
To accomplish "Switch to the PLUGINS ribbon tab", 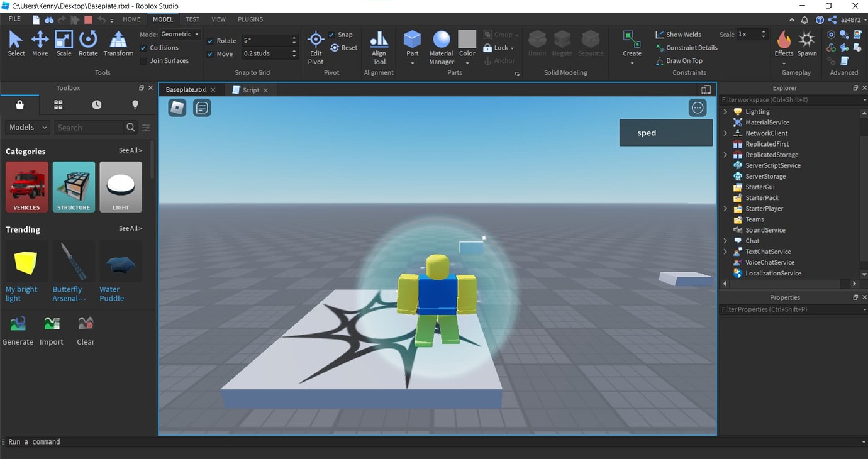I will (250, 19).
